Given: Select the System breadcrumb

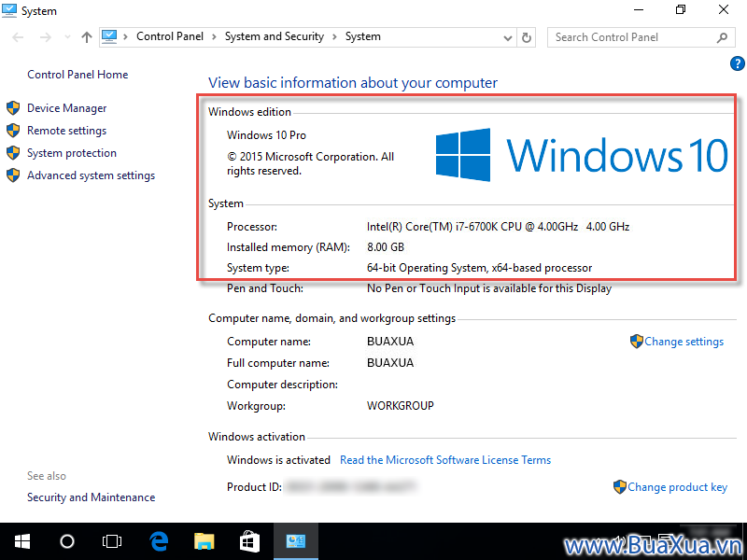Looking at the screenshot, I should click(363, 36).
